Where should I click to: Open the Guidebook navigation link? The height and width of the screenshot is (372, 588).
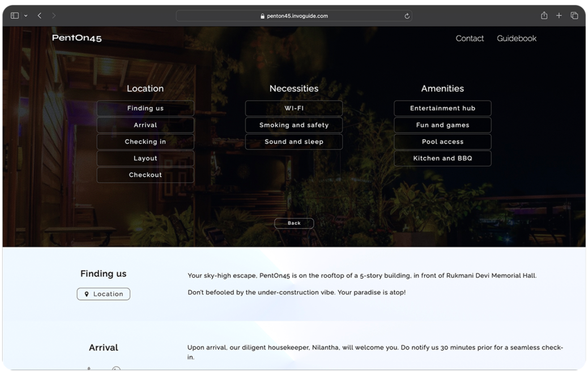(516, 39)
